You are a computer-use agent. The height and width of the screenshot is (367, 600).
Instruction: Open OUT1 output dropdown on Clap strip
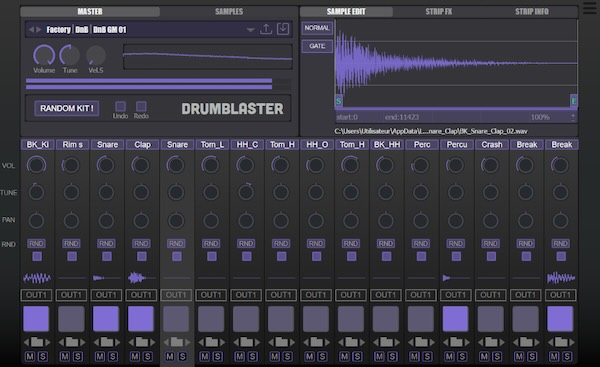141,295
